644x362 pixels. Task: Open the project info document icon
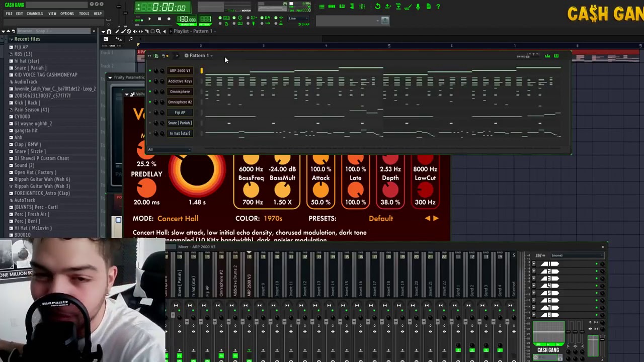pyautogui.click(x=428, y=7)
